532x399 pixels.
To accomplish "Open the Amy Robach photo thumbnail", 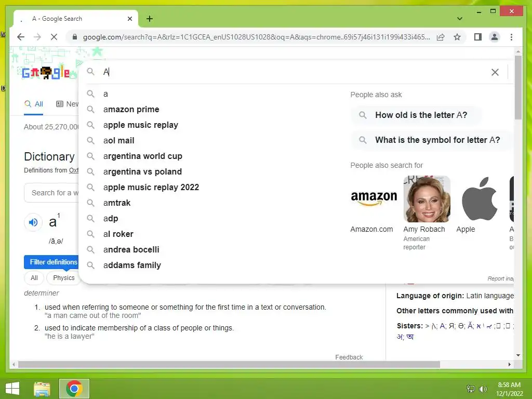I will click(427, 199).
